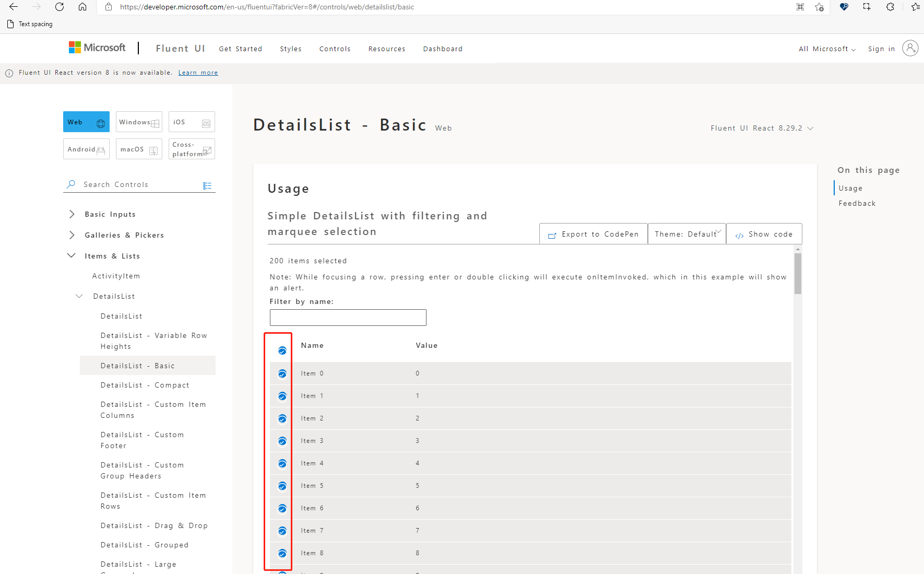
Task: Deselect the checkbox next to Item 7
Action: click(282, 531)
